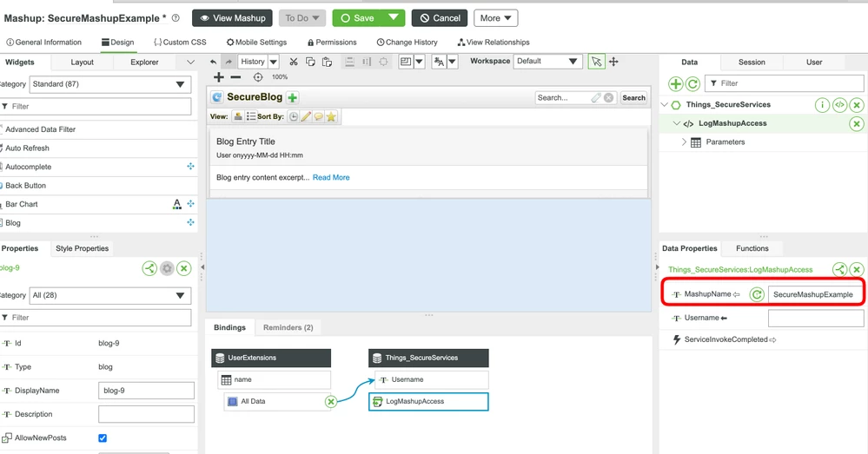Click the Username parameter input field
868x454 pixels.
coord(815,318)
